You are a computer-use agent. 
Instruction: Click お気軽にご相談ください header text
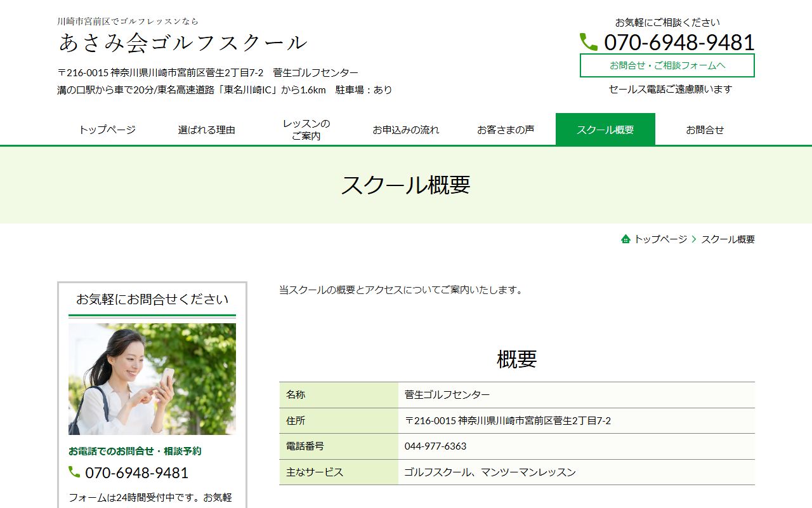pyautogui.click(x=667, y=22)
